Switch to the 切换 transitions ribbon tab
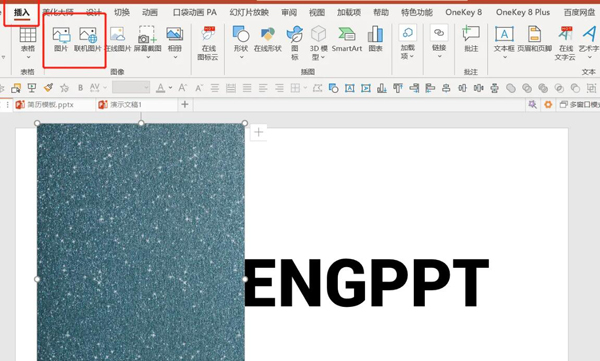The height and width of the screenshot is (361, 600). (122, 12)
